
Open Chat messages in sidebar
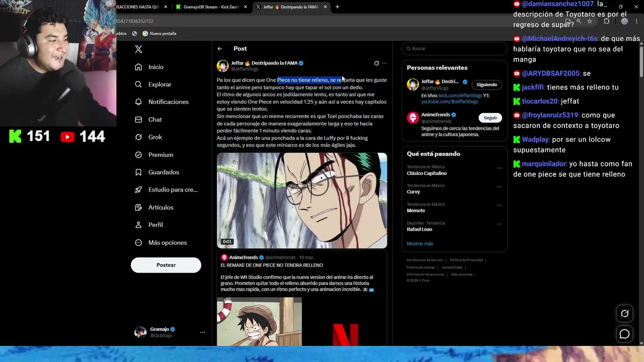click(148, 120)
